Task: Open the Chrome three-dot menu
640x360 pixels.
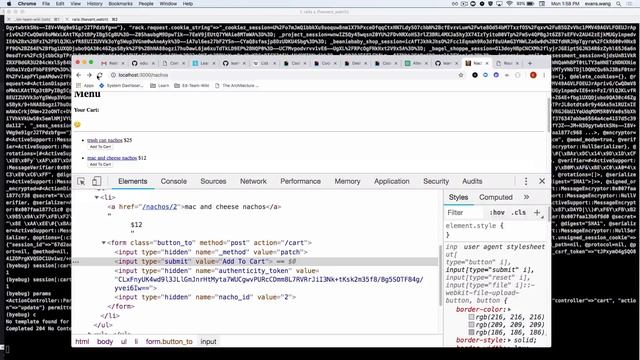Action: point(544,75)
